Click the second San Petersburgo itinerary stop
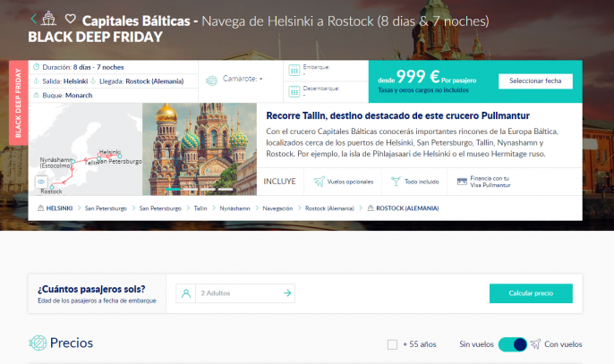This screenshot has height=364, width=614. click(160, 208)
